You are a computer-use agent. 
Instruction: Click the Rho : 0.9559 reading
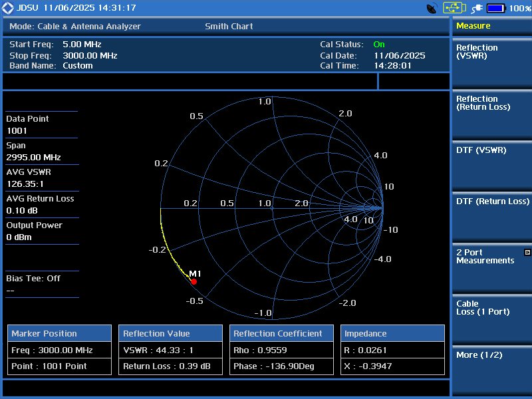(281, 350)
